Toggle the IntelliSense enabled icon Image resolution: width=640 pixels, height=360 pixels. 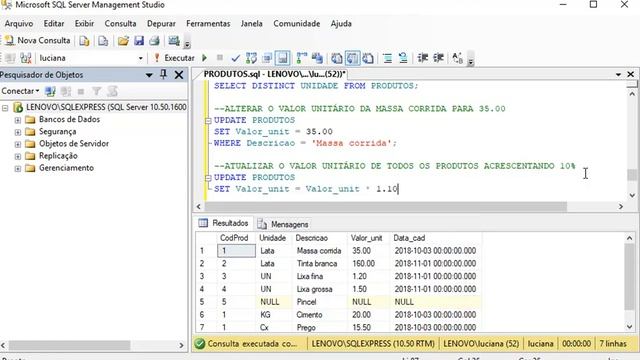pyautogui.click(x=282, y=58)
